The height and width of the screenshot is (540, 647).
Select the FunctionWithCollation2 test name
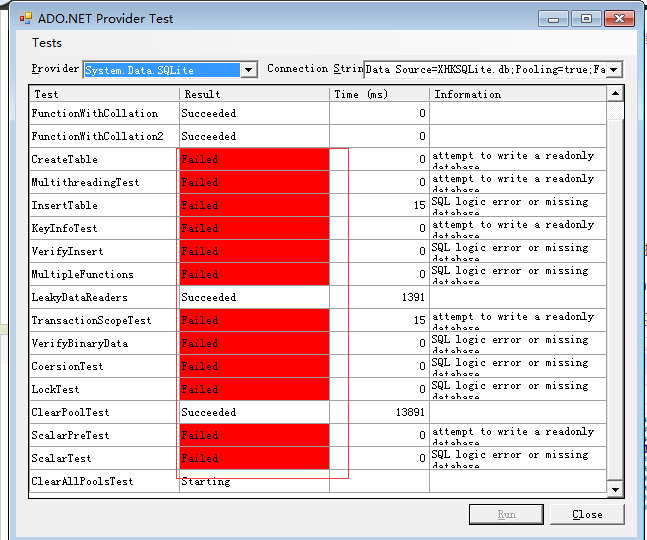[98, 136]
